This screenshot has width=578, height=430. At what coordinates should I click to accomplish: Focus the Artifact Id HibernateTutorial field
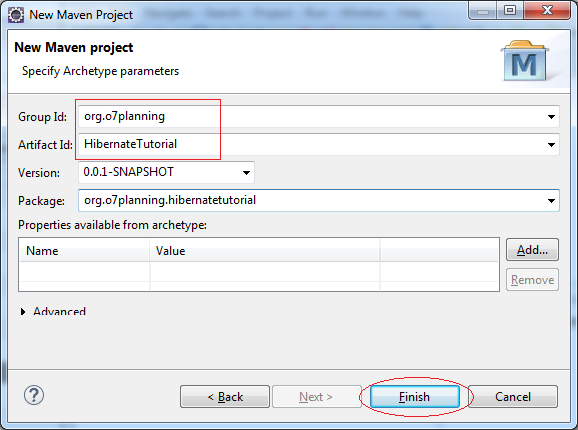pyautogui.click(x=311, y=144)
